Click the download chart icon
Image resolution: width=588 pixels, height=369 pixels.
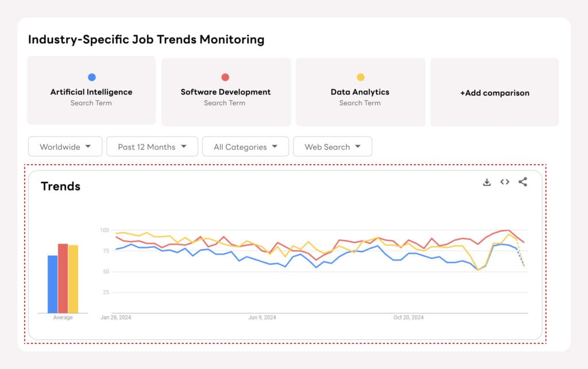point(487,182)
